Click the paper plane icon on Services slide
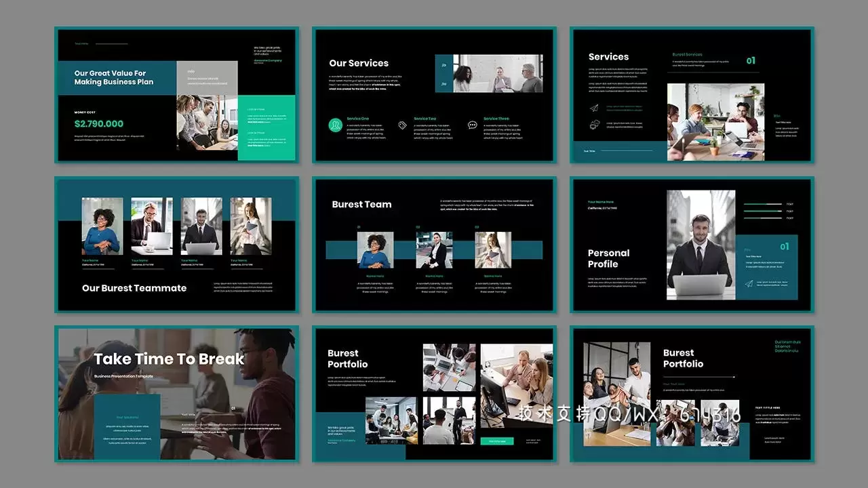The image size is (868, 488). click(594, 108)
